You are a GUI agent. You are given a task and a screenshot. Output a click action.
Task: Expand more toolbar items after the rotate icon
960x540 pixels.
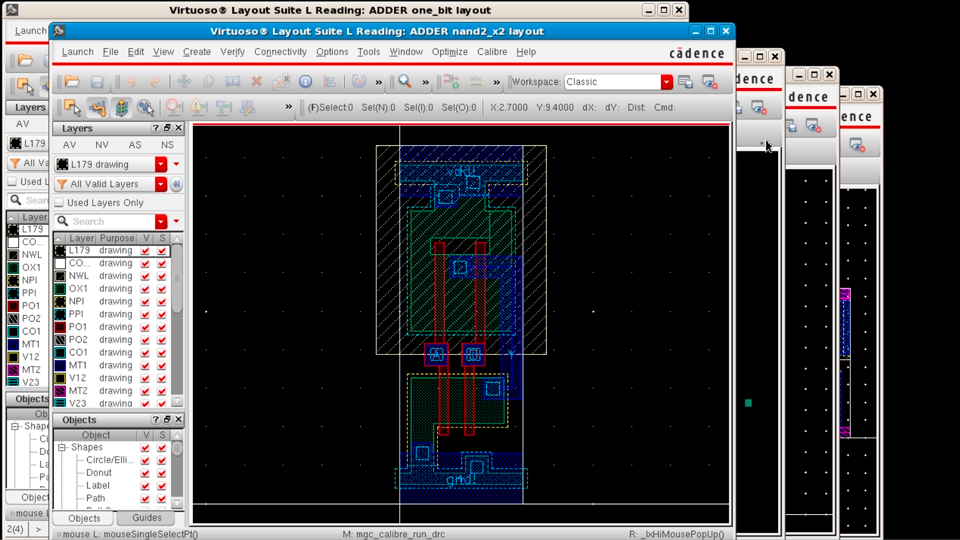click(378, 82)
